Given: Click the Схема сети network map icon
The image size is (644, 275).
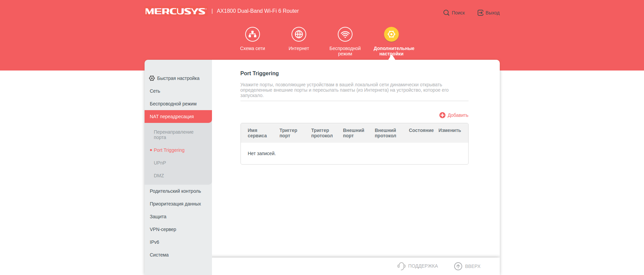Looking at the screenshot, I should (x=252, y=34).
